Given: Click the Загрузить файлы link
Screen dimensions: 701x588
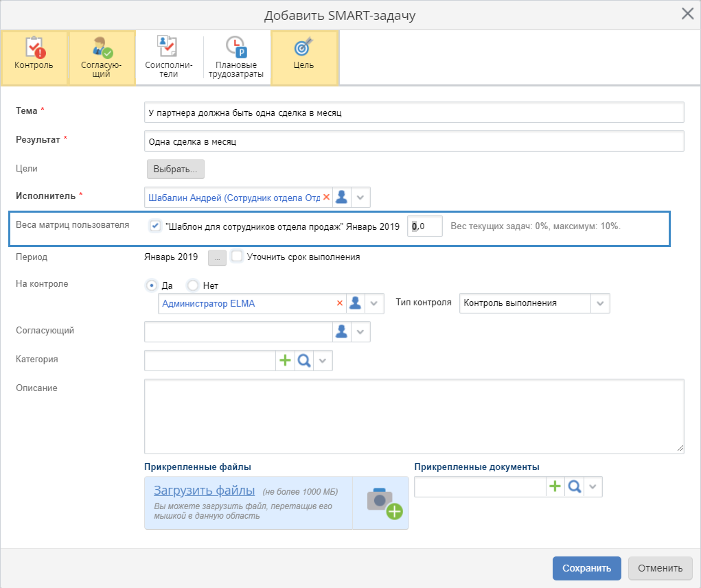Looking at the screenshot, I should pyautogui.click(x=204, y=491).
